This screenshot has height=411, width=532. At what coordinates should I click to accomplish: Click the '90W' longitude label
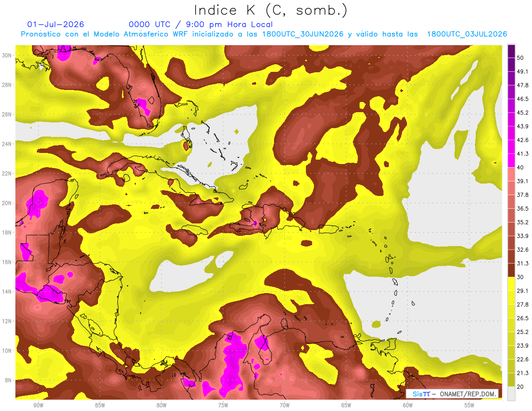click(38, 405)
